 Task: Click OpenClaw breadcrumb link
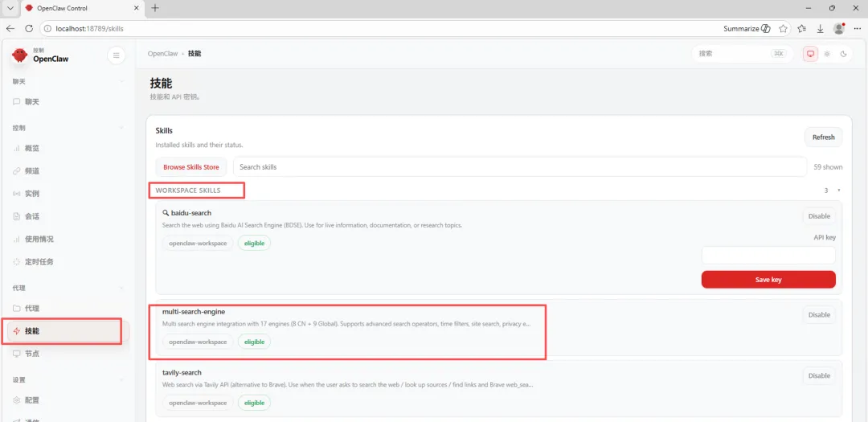click(162, 54)
